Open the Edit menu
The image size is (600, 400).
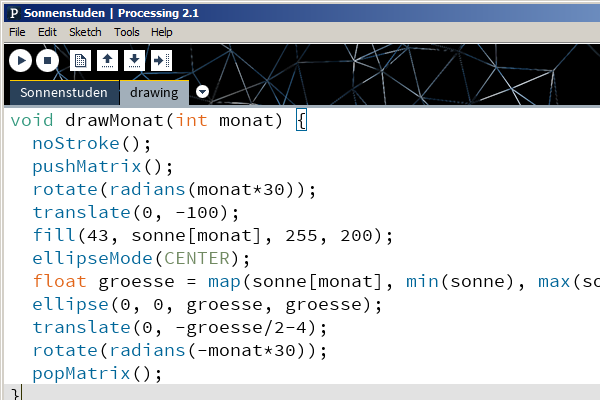[47, 32]
